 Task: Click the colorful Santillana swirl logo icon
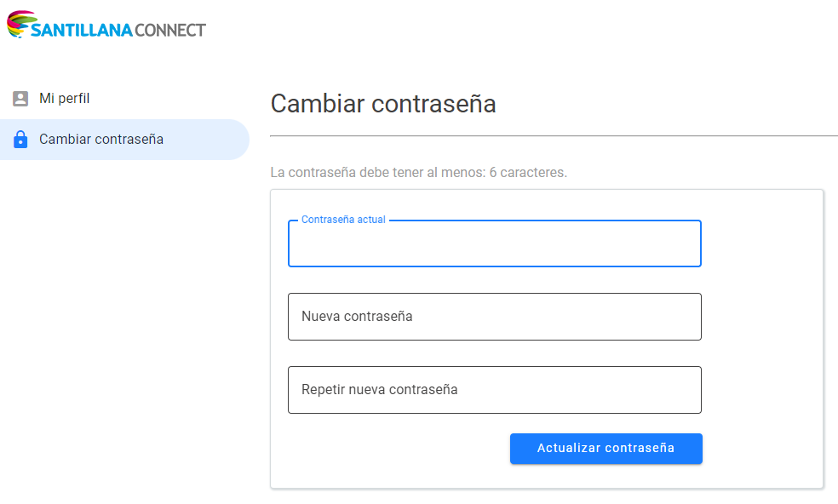(19, 25)
